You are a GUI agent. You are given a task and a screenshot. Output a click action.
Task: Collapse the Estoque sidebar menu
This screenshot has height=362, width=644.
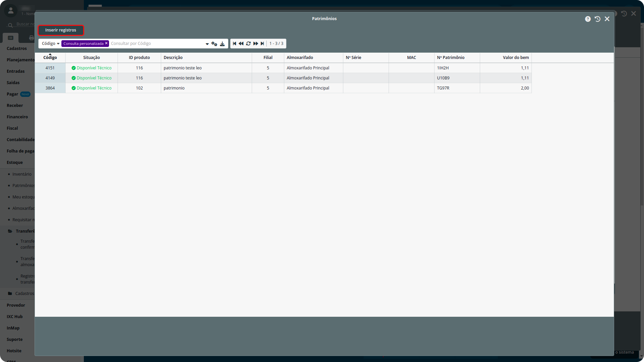point(15,163)
